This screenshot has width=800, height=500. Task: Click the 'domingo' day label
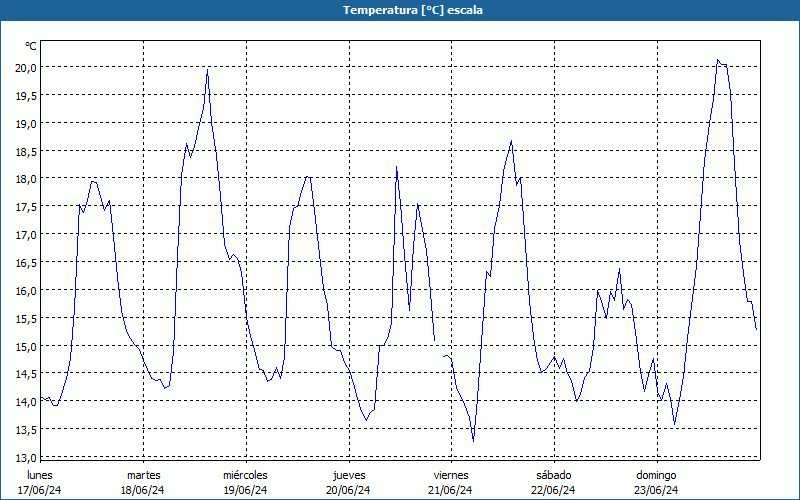(x=656, y=475)
